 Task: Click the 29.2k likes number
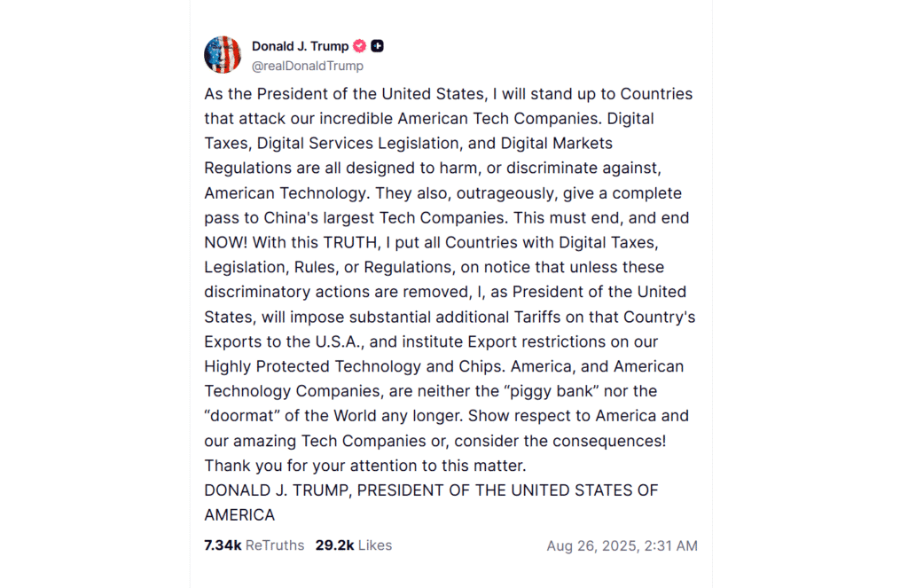click(335, 545)
